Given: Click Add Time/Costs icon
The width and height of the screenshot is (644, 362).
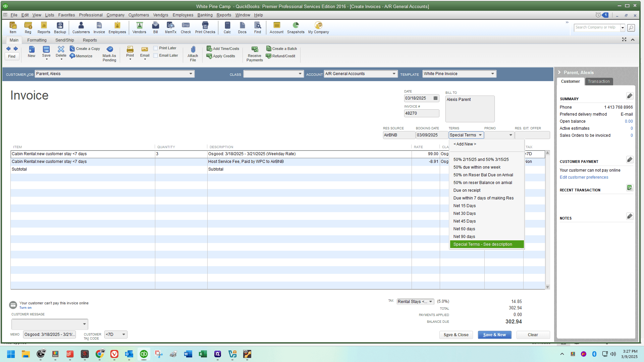Looking at the screenshot, I should 223,49.
